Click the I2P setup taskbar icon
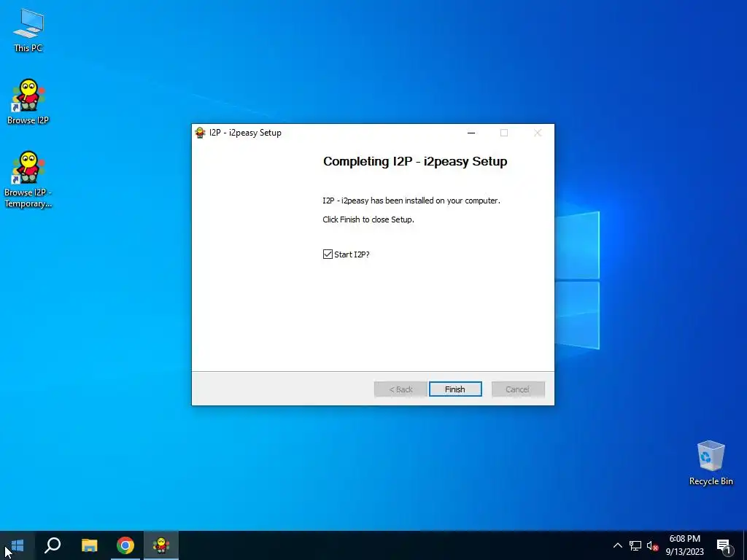Viewport: 747px width, 560px height. 161,545
